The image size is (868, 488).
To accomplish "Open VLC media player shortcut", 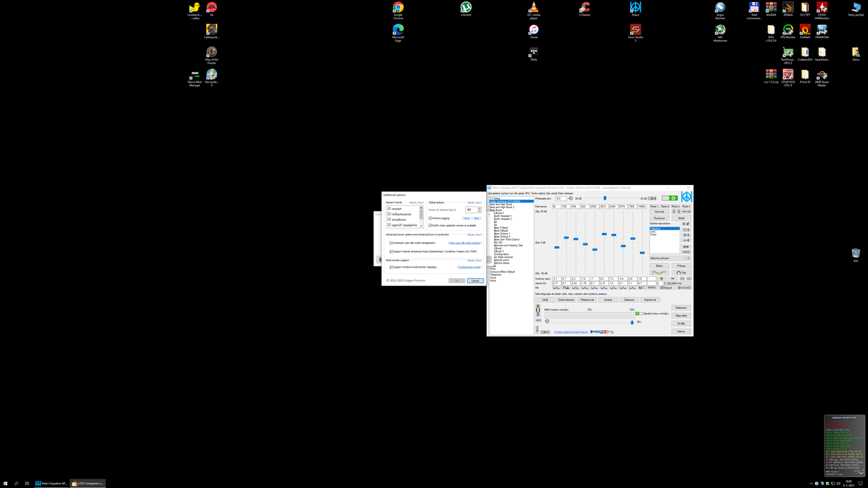I will click(534, 9).
